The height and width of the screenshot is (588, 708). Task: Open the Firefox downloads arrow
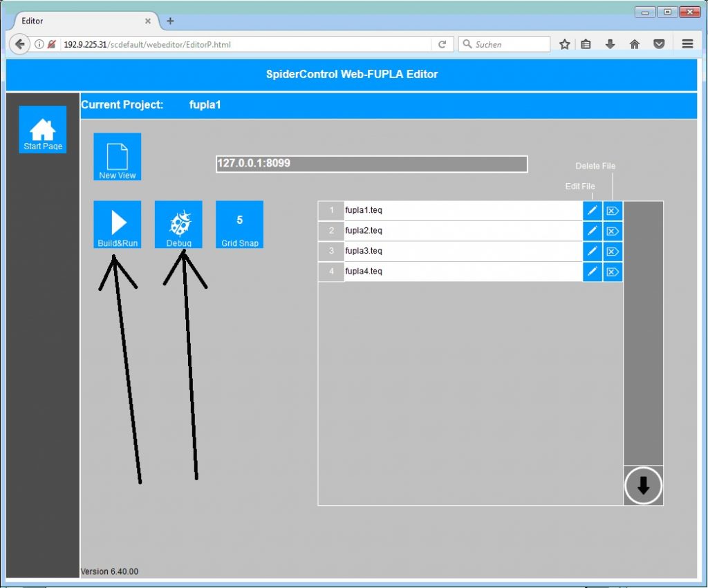click(610, 44)
